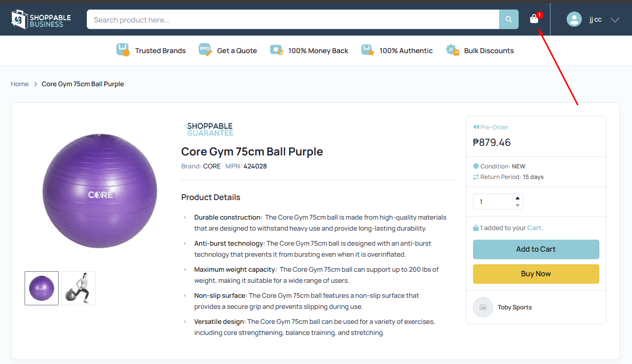Screen dimensions: 632x364
Task: Select the 100% Authentic label
Action: click(406, 51)
